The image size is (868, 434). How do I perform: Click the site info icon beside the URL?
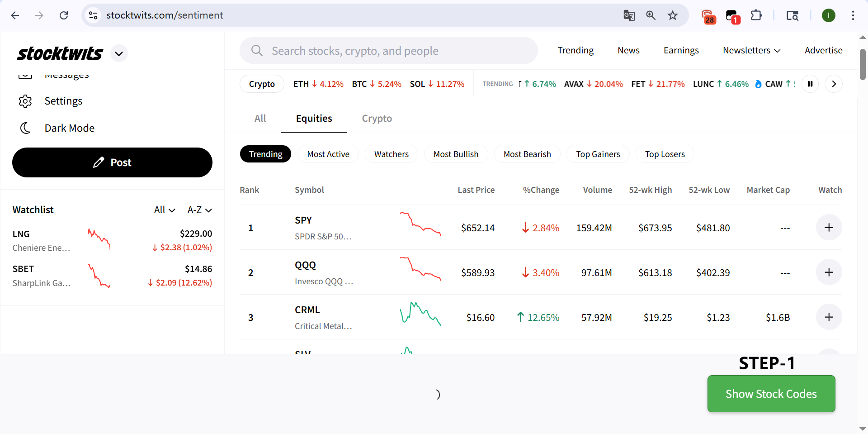pyautogui.click(x=93, y=15)
